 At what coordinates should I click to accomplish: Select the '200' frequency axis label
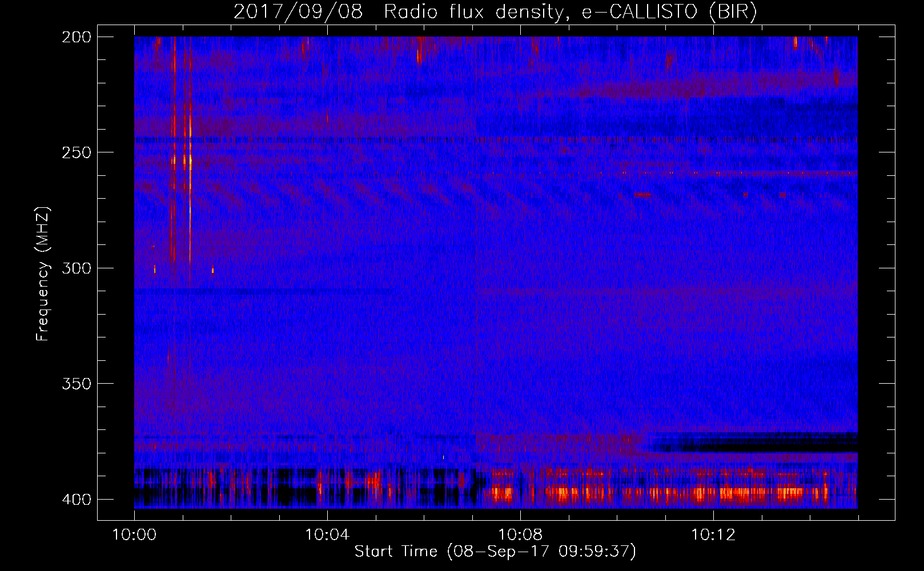pos(77,37)
